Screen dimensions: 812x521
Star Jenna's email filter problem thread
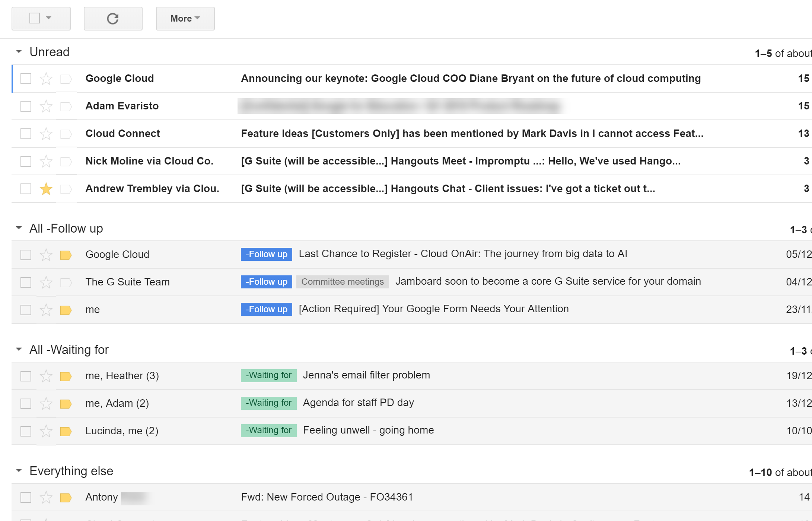[46, 376]
